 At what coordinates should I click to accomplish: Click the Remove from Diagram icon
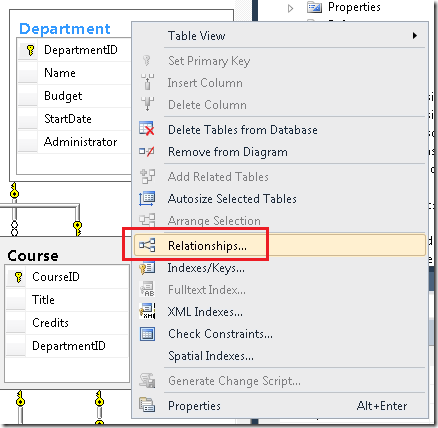tap(147, 151)
